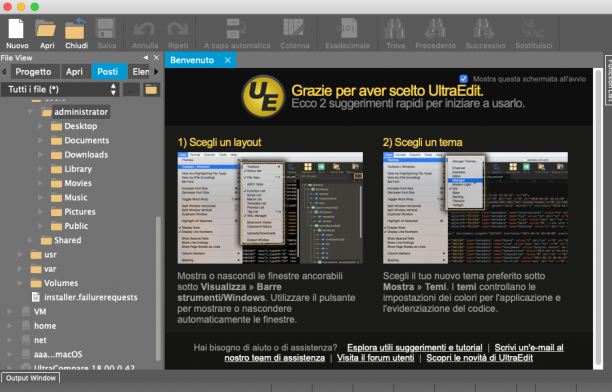The width and height of the screenshot is (612, 392).
Task: Click the Sostituisci replace icon
Action: pos(534,34)
